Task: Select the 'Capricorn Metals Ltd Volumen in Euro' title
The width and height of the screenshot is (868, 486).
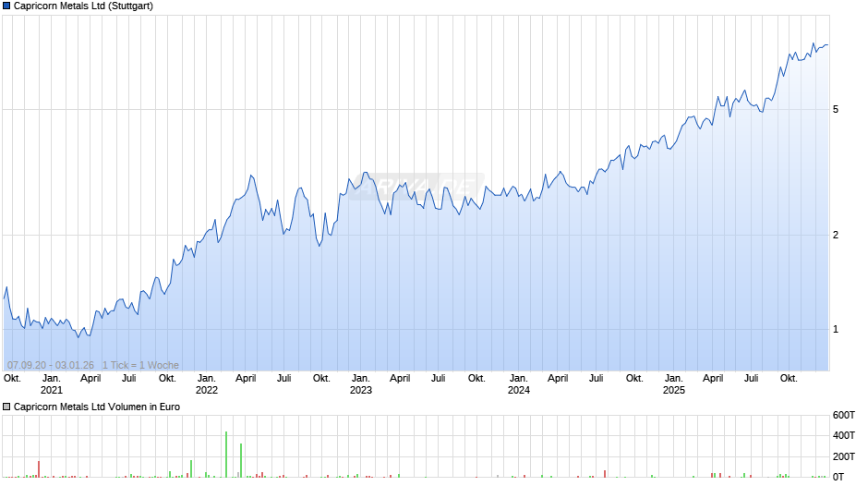Action: 97,407
